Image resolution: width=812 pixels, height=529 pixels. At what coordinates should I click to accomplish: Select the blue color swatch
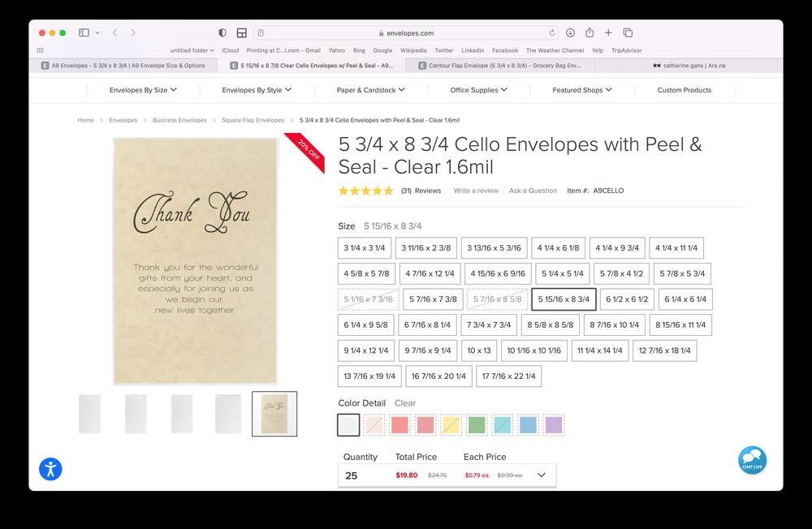tap(528, 425)
